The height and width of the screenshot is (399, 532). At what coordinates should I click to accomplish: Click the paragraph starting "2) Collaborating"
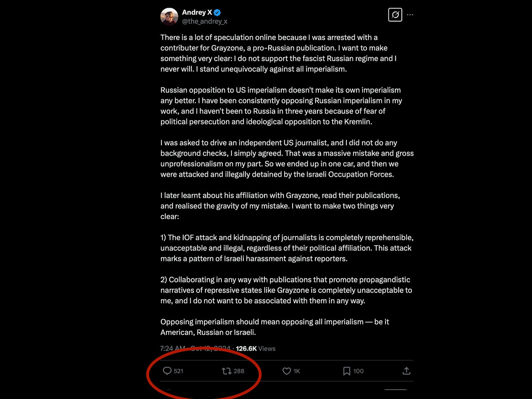click(286, 290)
